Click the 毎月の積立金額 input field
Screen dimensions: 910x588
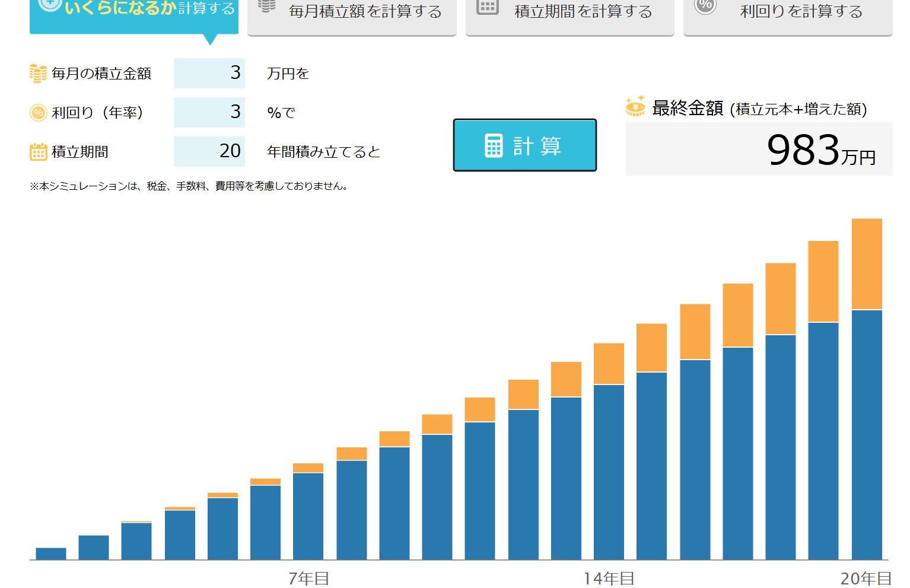(209, 73)
